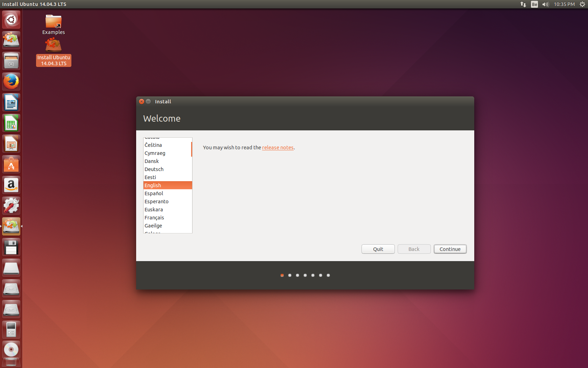588x368 pixels.
Task: Open the Ubuntu Dash search icon
Action: click(x=11, y=20)
